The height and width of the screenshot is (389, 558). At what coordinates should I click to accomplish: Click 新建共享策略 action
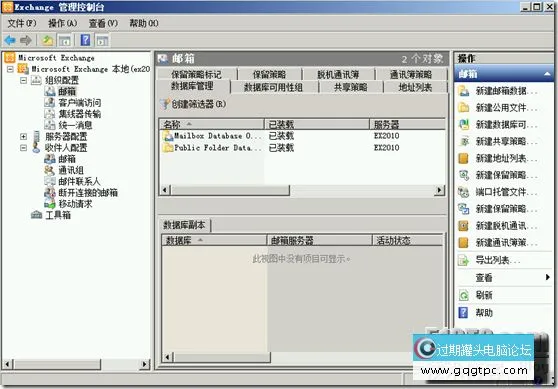(x=498, y=141)
